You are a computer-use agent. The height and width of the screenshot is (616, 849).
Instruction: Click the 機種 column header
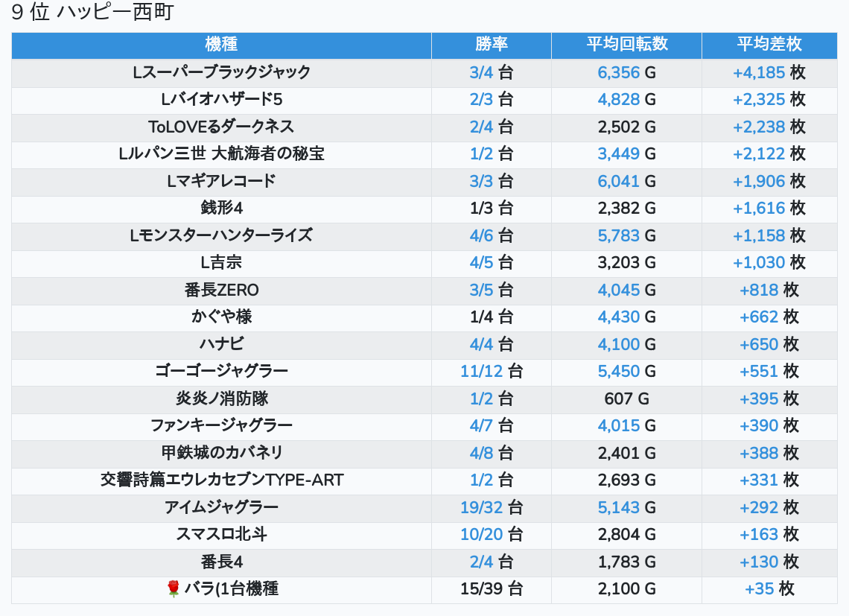[x=221, y=45]
